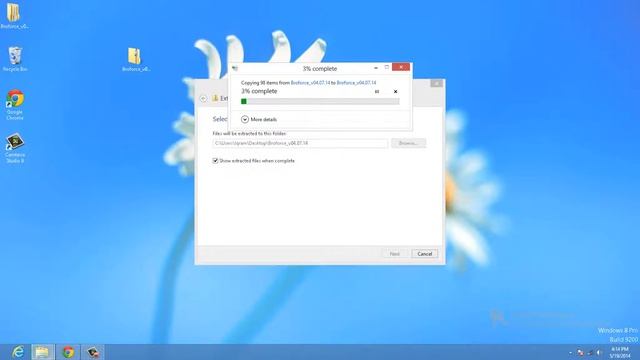Open the network icon in system tray
Viewport: 640px width, 360px height.
[x=590, y=352]
